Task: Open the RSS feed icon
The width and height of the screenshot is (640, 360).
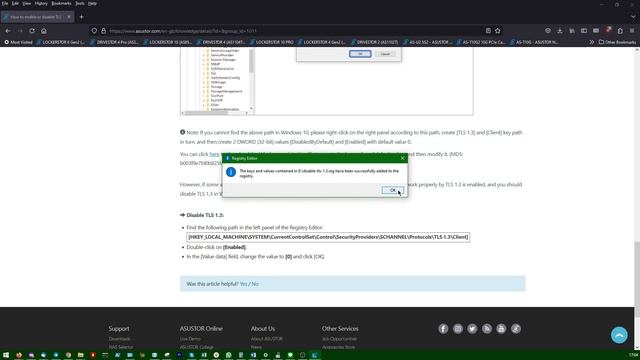Action: 487,329
